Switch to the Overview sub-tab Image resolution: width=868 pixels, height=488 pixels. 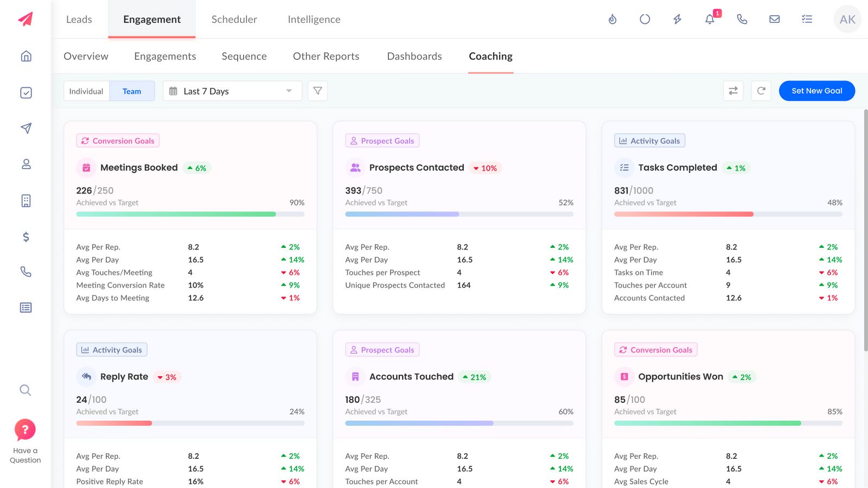pyautogui.click(x=86, y=56)
